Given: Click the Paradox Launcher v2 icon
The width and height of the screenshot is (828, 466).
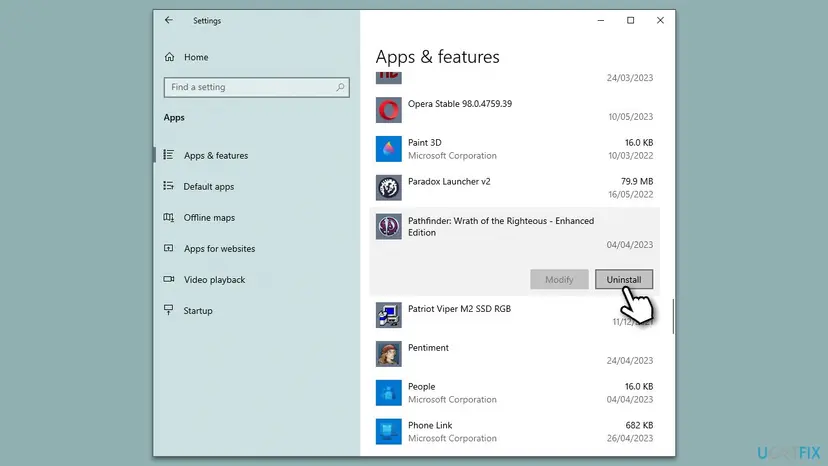Looking at the screenshot, I should click(x=389, y=188).
